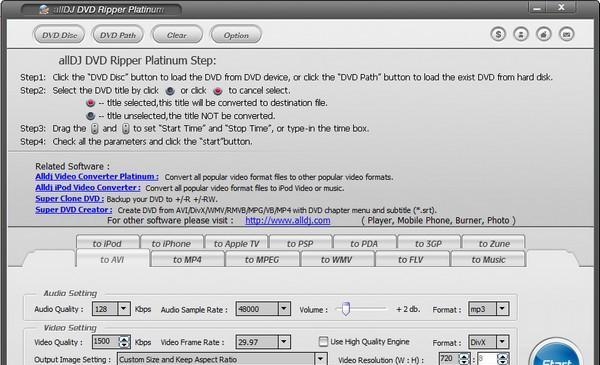
Task: Open the to WMV tab
Action: pyautogui.click(x=336, y=259)
